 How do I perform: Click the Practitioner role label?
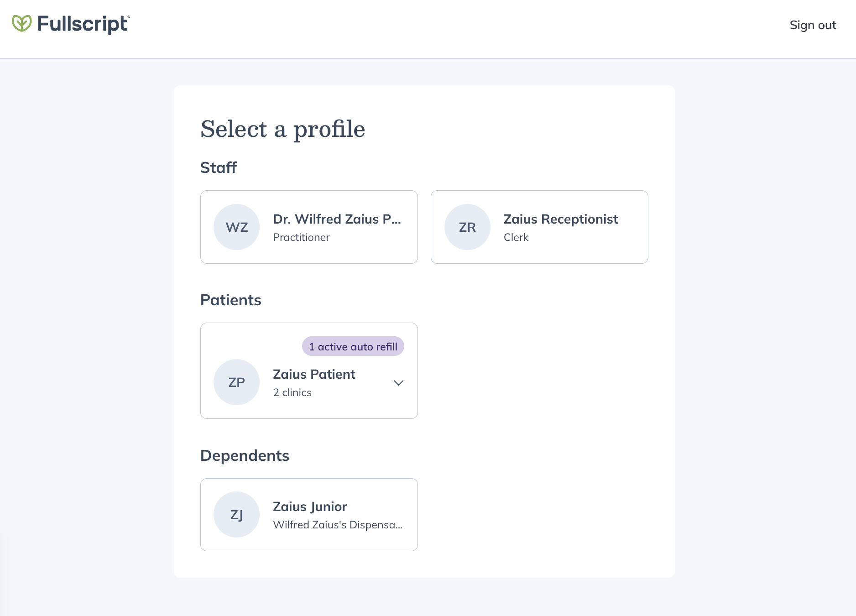point(301,238)
